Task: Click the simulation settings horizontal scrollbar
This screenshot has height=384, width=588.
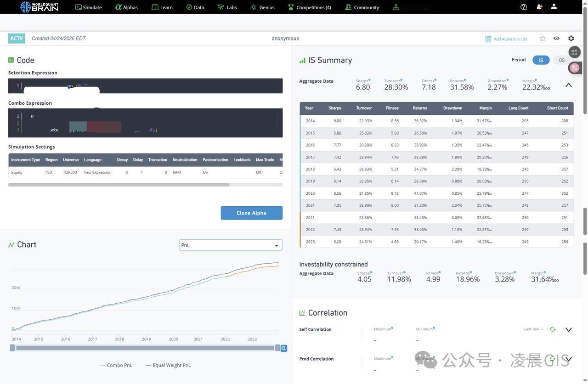Action: coord(119,185)
